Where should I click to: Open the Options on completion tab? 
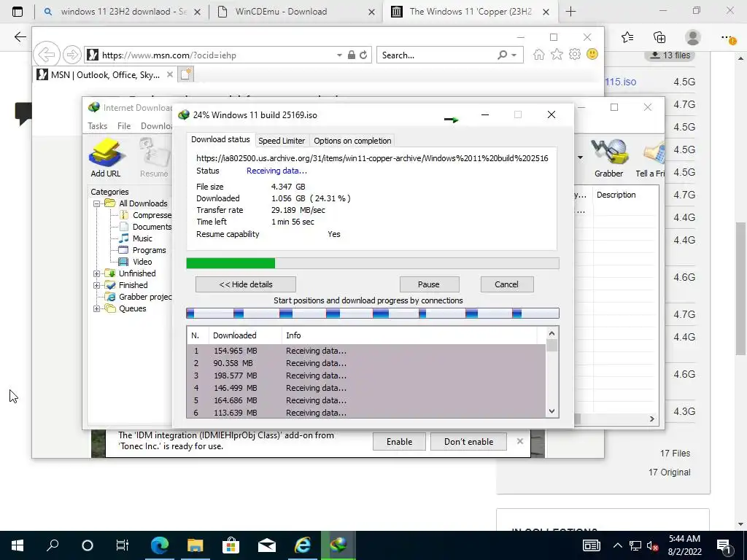352,141
